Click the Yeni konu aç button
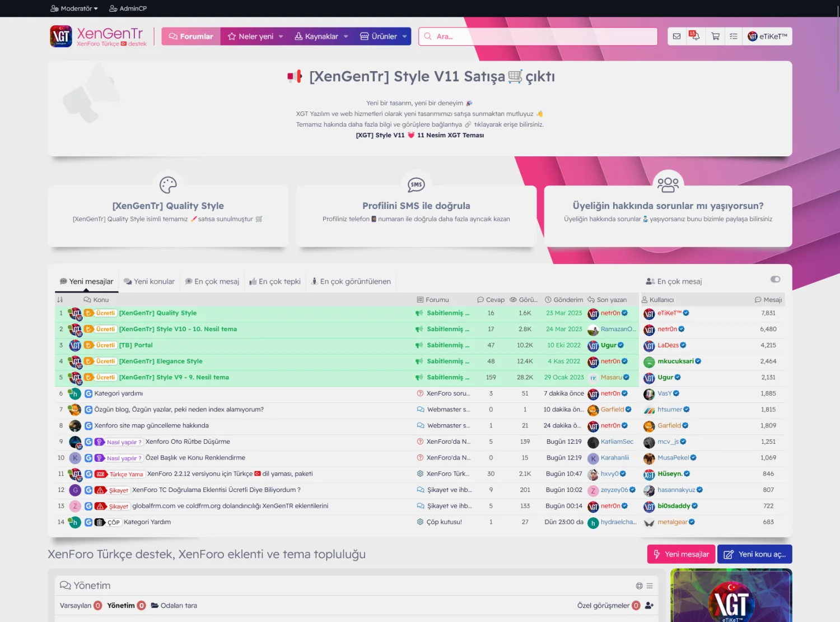 754,554
